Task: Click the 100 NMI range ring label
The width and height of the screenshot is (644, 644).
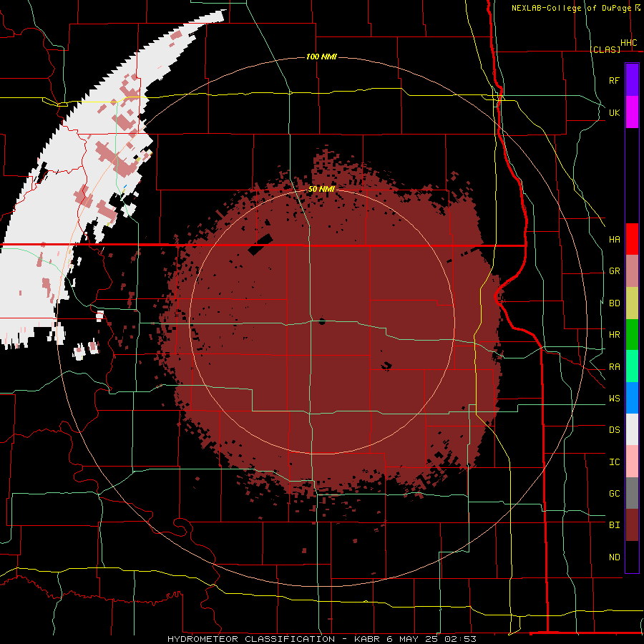Action: pyautogui.click(x=321, y=57)
